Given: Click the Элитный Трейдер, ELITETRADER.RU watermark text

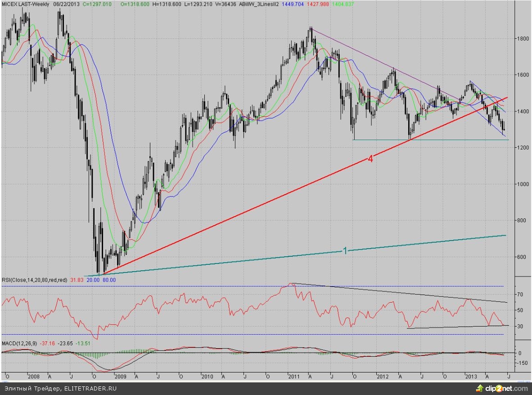Looking at the screenshot, I should pos(60,388).
